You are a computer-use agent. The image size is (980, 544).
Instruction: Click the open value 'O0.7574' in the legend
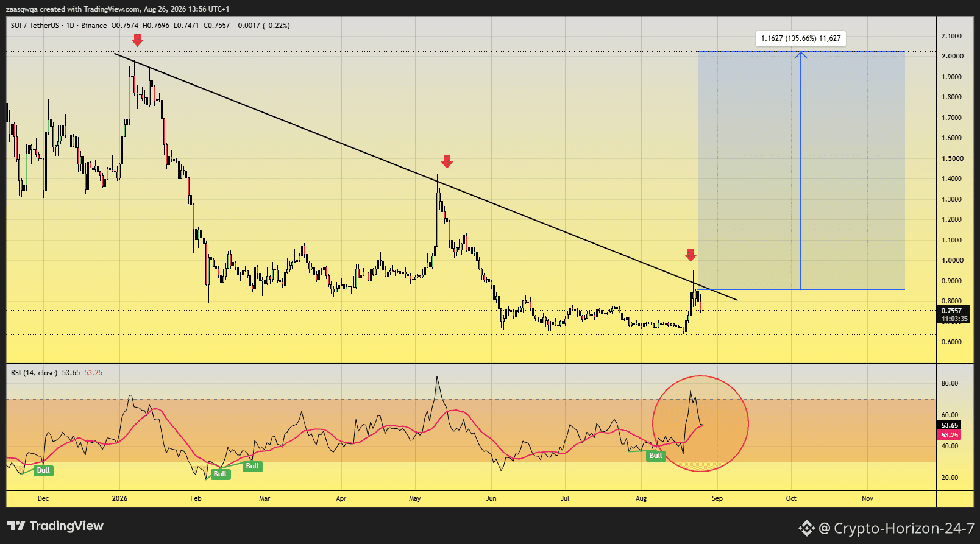[x=125, y=26]
